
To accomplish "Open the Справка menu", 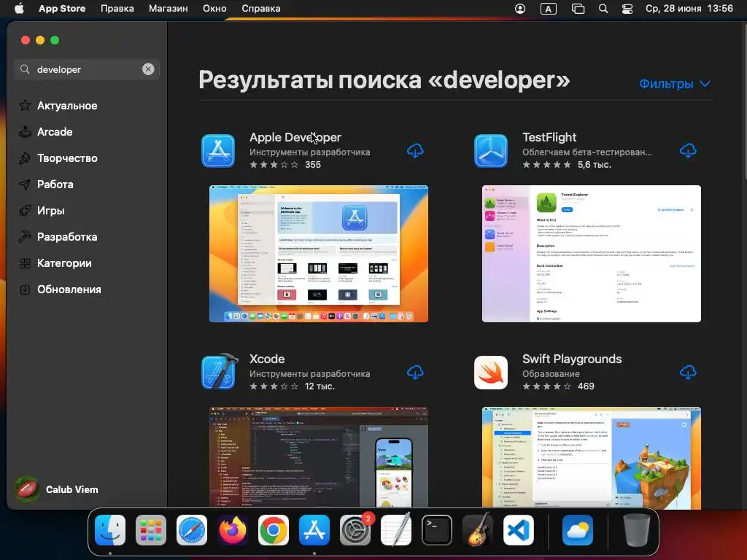I will (260, 9).
